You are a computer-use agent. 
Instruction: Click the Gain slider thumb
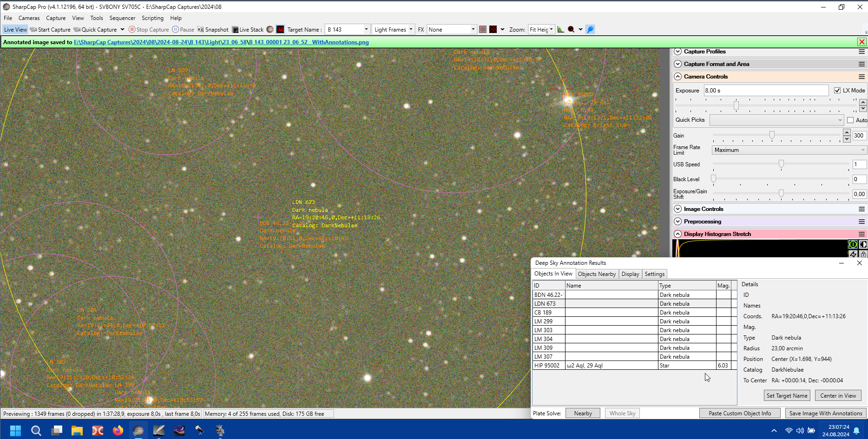772,135
